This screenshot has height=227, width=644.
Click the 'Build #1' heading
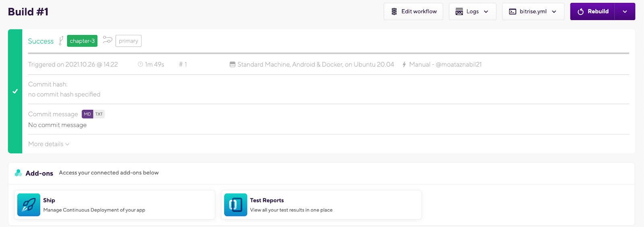[28, 12]
